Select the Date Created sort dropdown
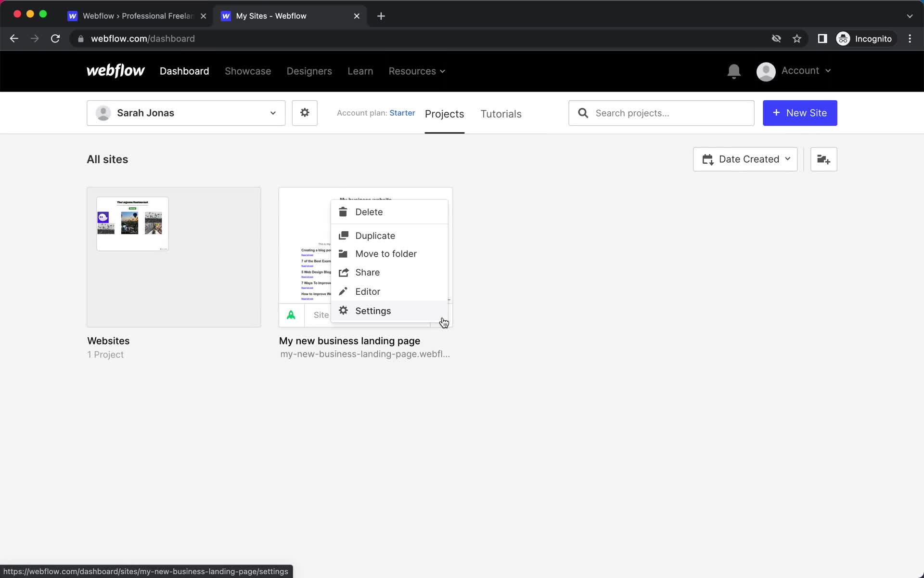Screen dimensions: 924x578 tap(745, 158)
